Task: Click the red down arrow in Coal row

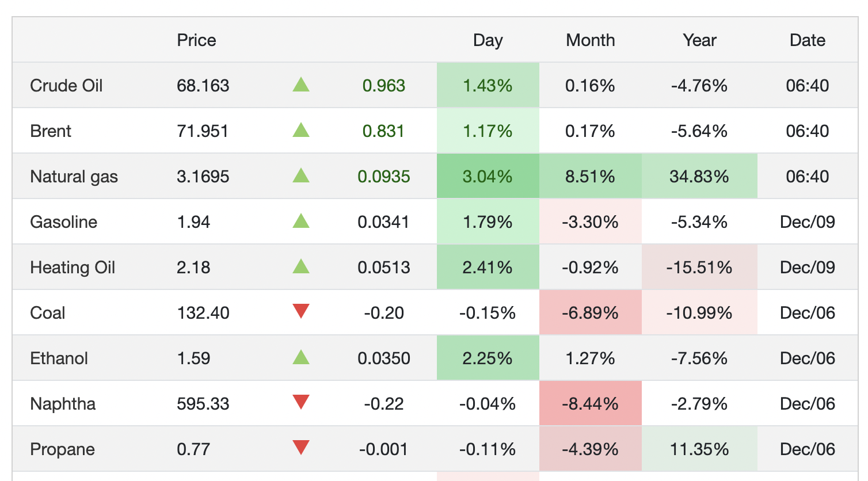Action: 301,311
